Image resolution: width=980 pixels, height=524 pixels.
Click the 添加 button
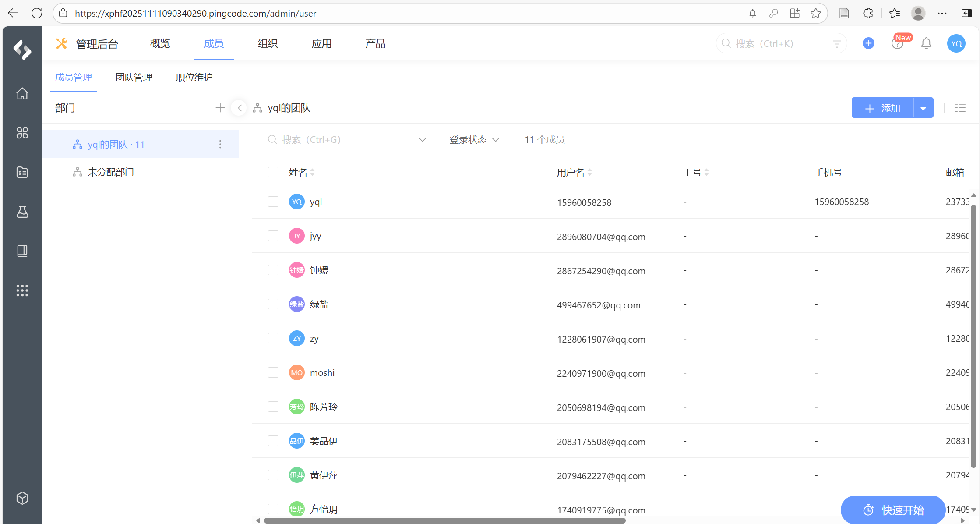pos(882,108)
